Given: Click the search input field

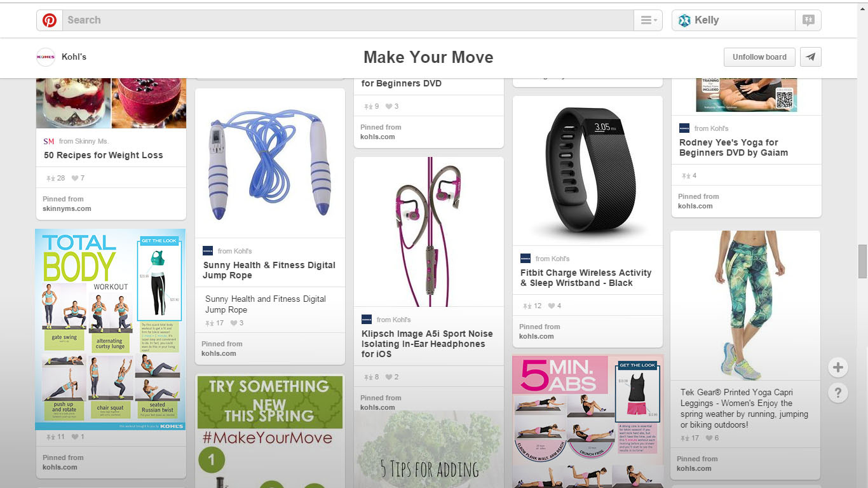Looking at the screenshot, I should click(x=348, y=20).
